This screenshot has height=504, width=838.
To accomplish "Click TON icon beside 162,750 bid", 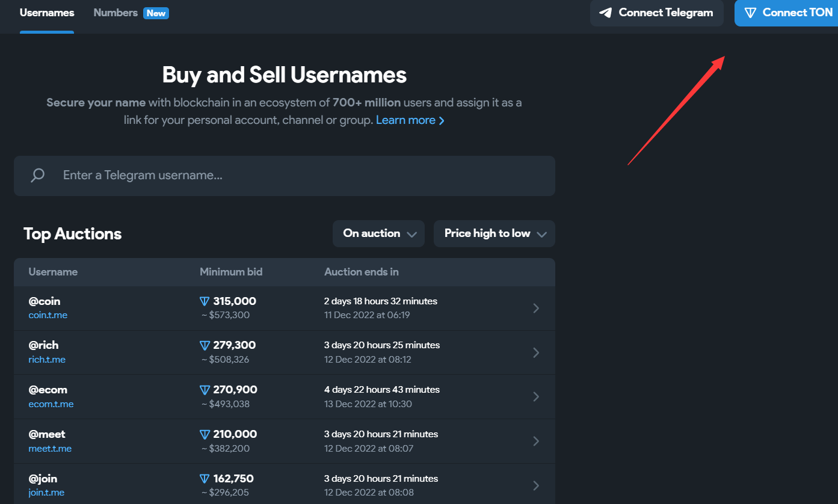I will pos(205,479).
